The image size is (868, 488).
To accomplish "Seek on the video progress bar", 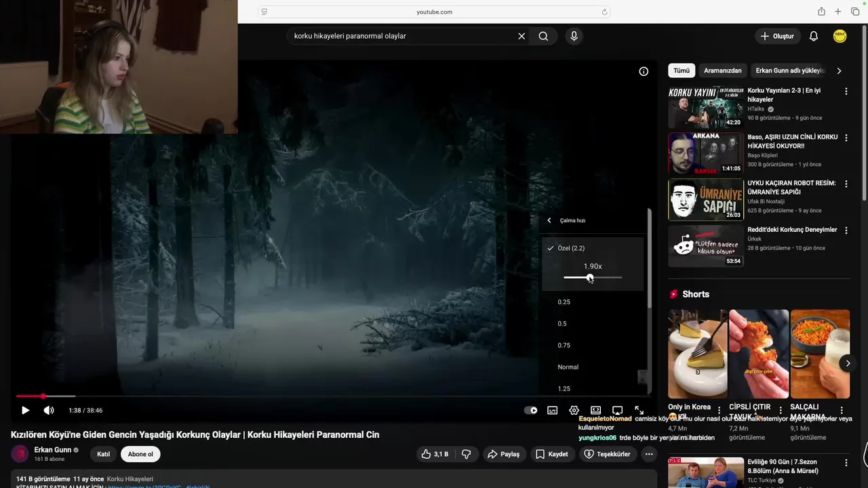I will coord(332,396).
